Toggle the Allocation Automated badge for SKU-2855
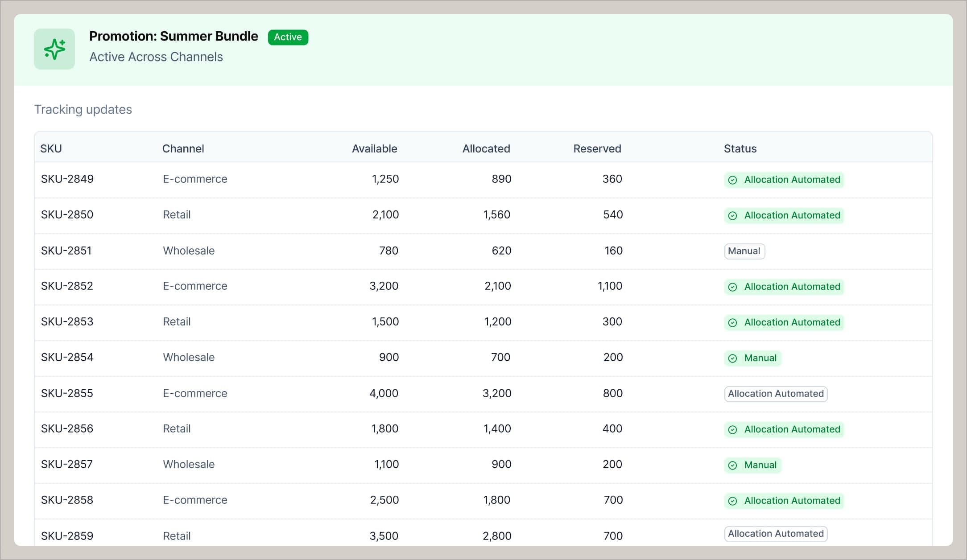The width and height of the screenshot is (967, 560). [x=776, y=394]
